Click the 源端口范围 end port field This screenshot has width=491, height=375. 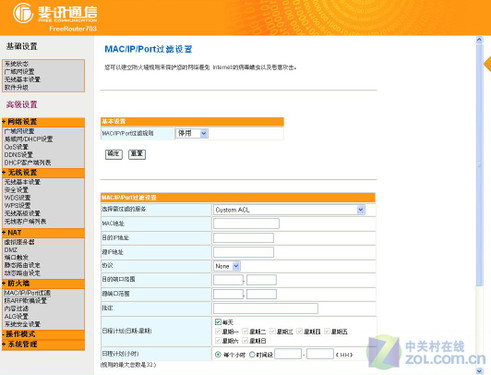coord(261,294)
